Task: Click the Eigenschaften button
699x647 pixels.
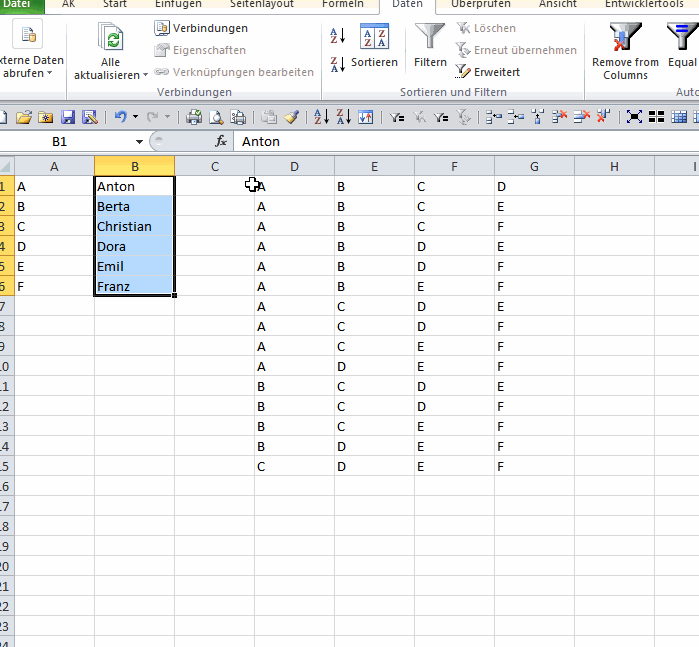Action: point(200,50)
